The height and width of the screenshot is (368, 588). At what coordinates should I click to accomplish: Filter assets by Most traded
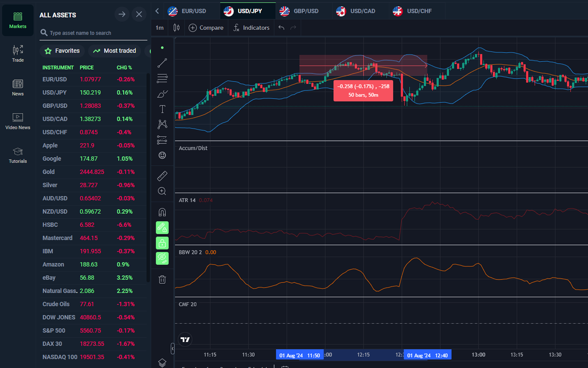pos(115,51)
